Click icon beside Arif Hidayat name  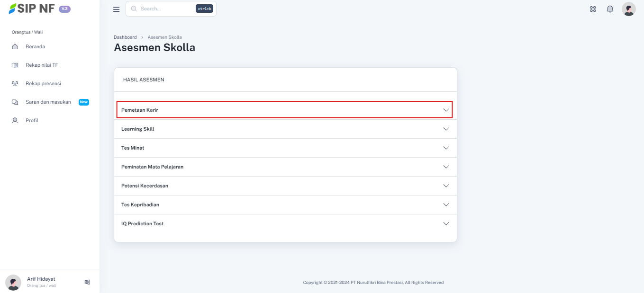point(87,282)
